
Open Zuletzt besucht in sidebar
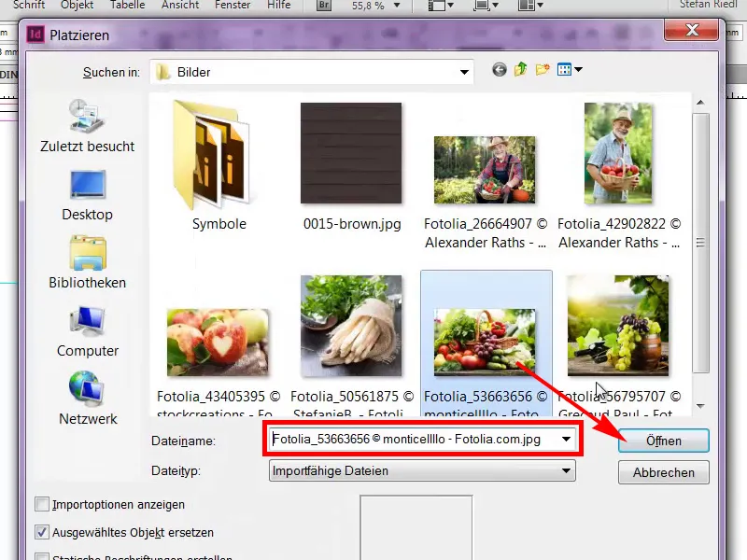(x=87, y=126)
